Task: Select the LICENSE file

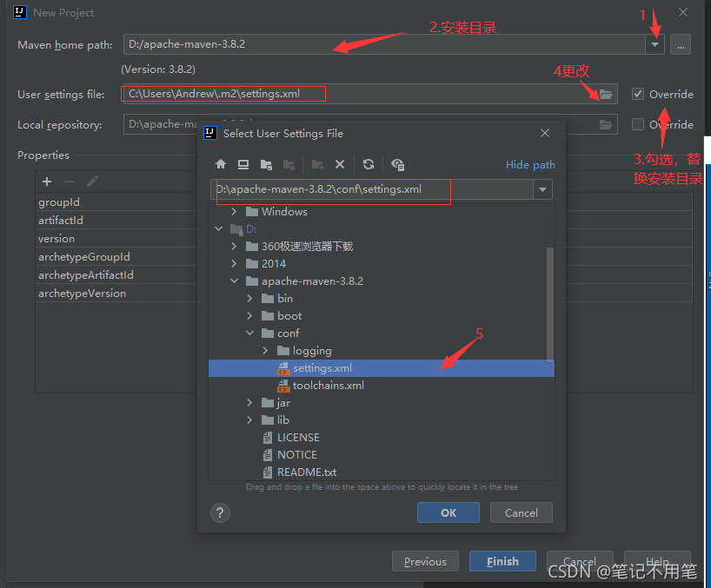Action: pos(382,437)
